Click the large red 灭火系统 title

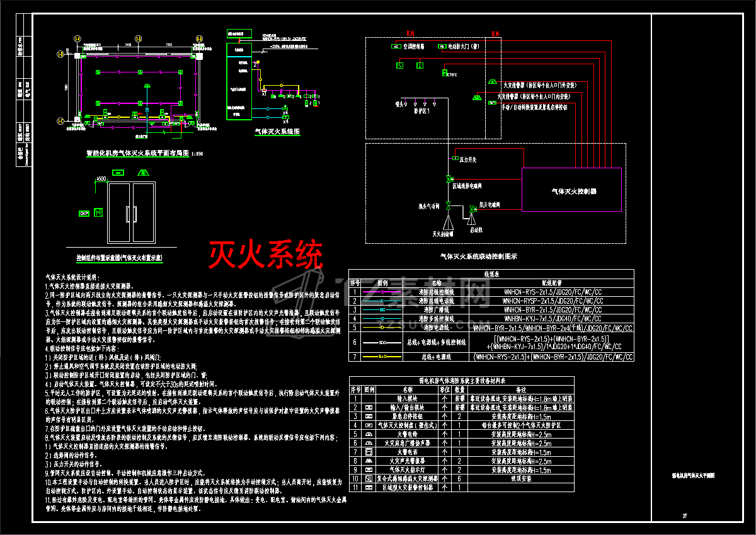(266, 255)
